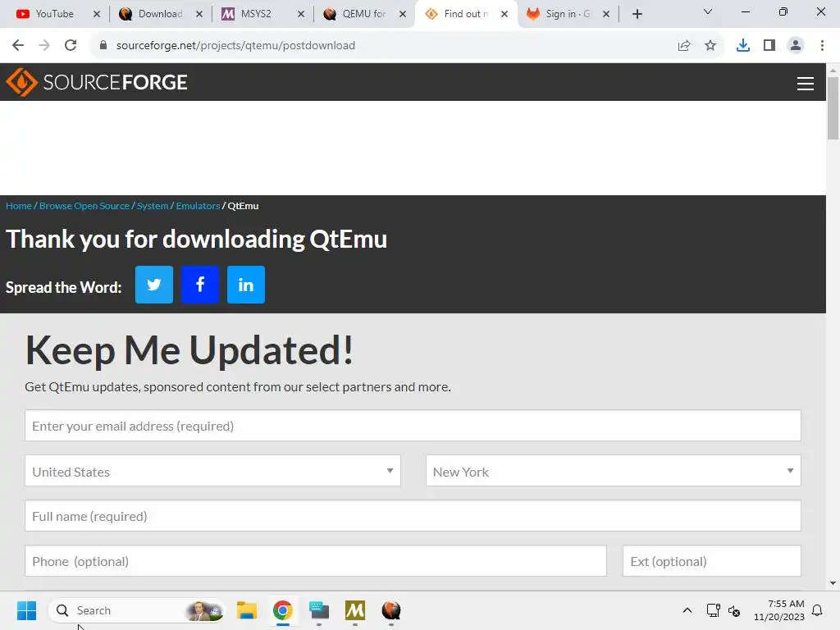Bookmark this page with star icon
This screenshot has width=840, height=630.
[710, 46]
